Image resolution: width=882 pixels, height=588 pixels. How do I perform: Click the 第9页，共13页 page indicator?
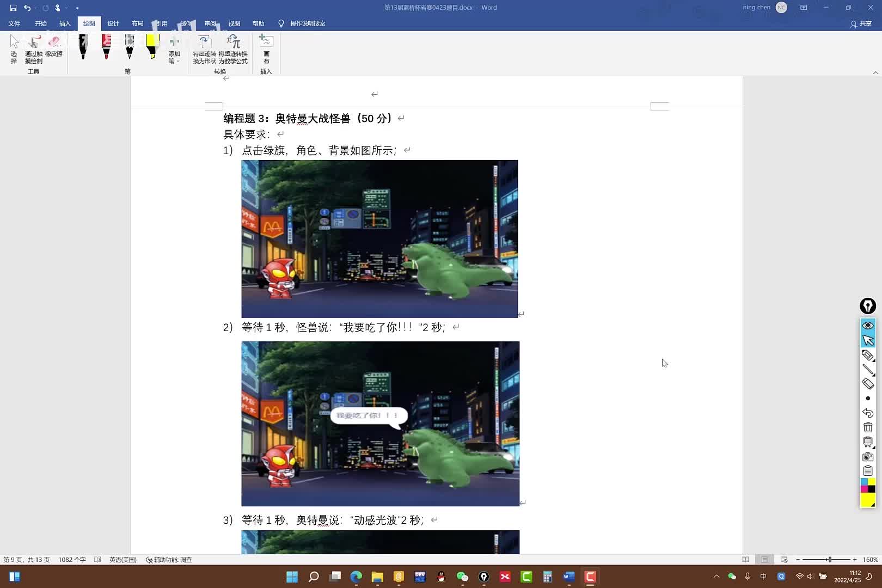pos(26,560)
